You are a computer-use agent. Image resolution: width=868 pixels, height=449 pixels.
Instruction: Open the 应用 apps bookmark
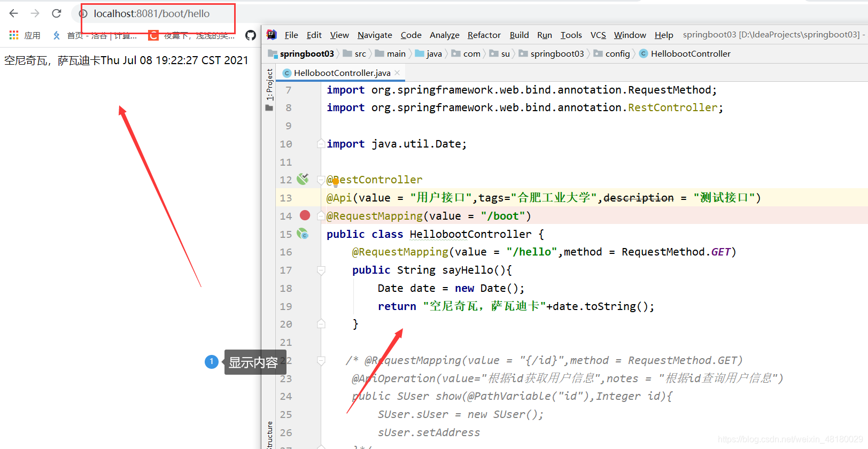pos(25,35)
